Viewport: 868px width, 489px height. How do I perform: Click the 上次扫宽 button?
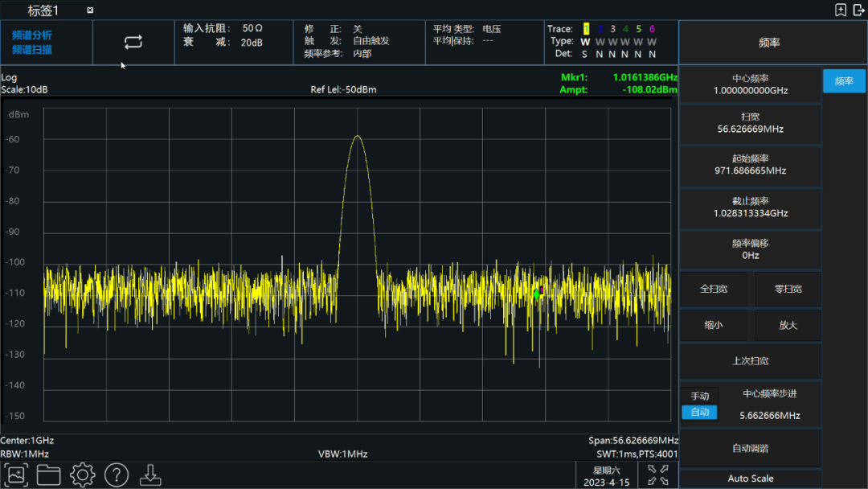(x=750, y=361)
